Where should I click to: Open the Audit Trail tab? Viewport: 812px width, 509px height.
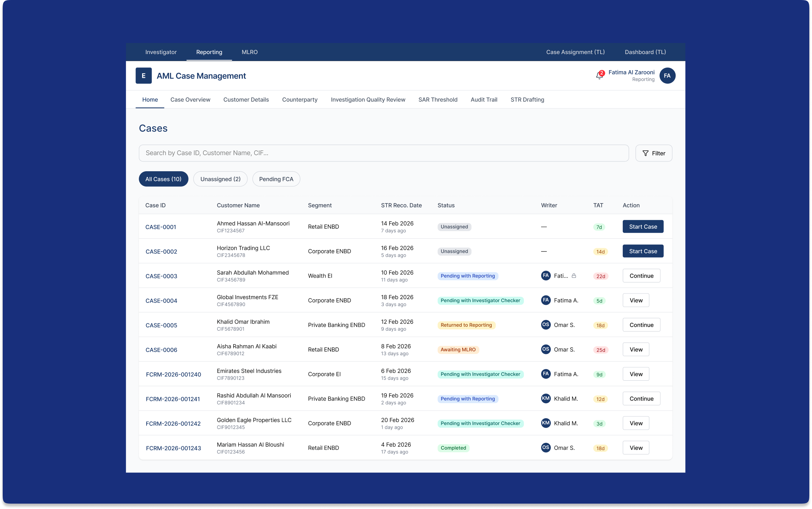(484, 100)
